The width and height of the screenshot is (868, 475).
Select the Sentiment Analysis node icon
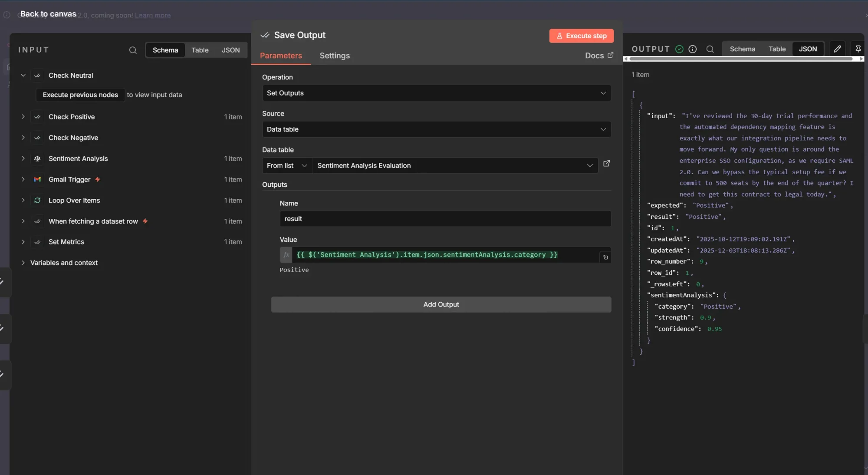[x=37, y=158]
